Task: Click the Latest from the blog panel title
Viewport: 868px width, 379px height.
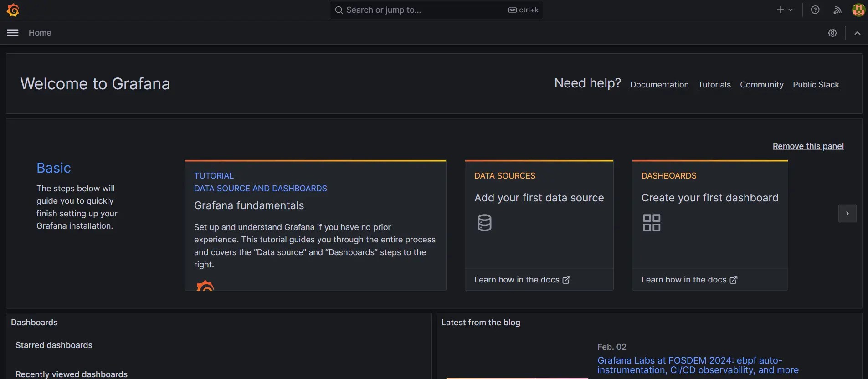Action: (481, 323)
